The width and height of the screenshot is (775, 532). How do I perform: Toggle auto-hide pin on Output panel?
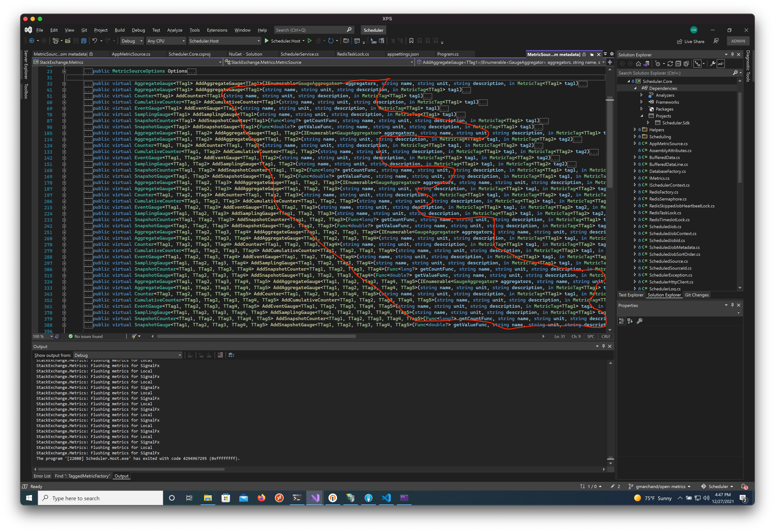tap(603, 346)
